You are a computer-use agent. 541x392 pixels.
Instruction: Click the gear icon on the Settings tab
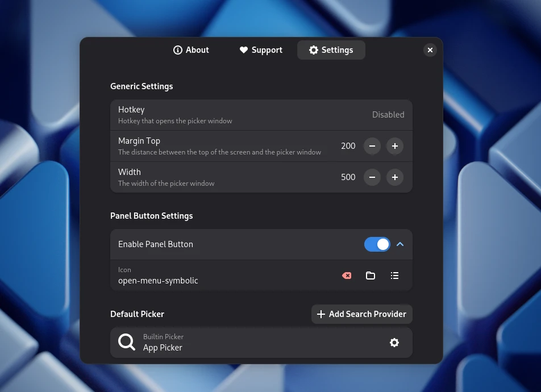point(314,50)
